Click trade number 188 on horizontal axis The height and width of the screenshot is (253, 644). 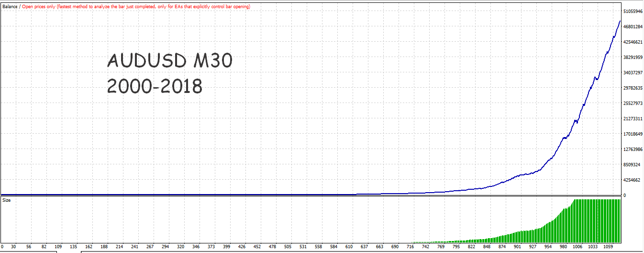point(105,247)
